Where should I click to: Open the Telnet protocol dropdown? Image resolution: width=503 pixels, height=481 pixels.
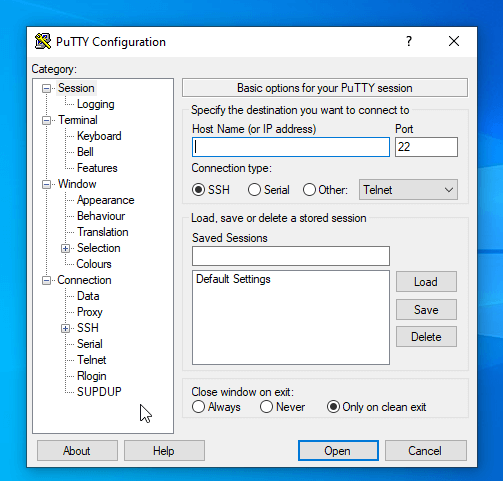pyautogui.click(x=408, y=190)
